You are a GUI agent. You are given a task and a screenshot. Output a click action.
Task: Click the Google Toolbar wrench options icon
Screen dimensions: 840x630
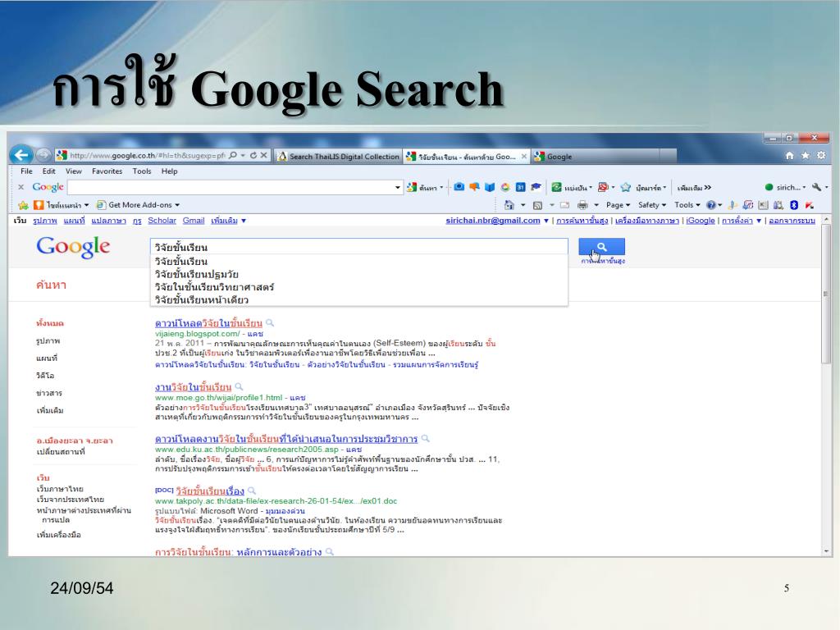[x=816, y=187]
